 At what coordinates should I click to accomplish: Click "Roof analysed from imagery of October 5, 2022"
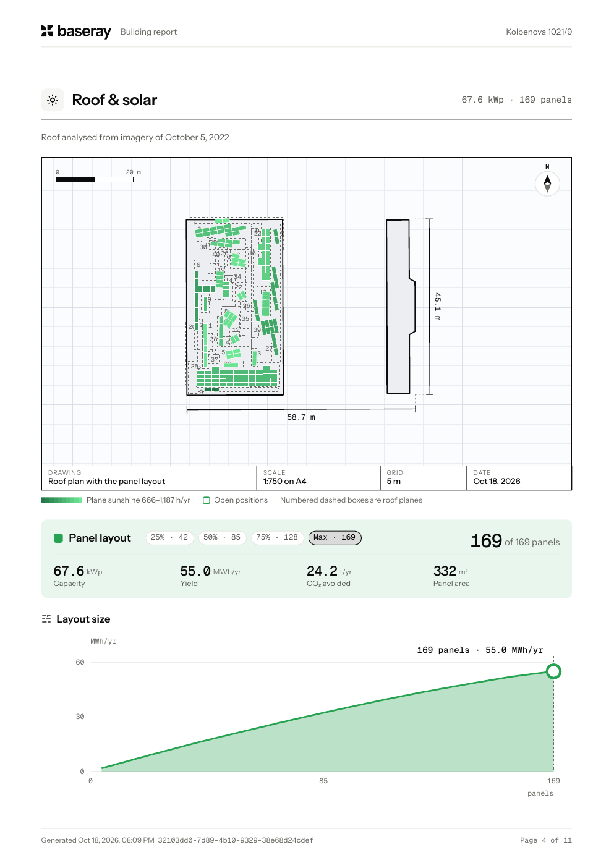[135, 137]
